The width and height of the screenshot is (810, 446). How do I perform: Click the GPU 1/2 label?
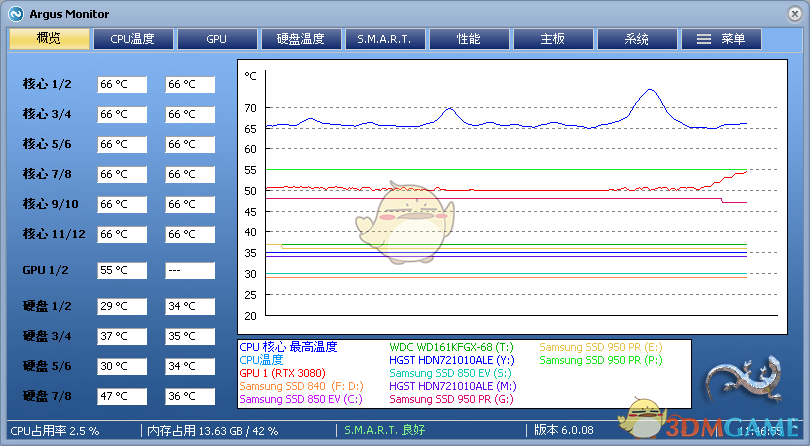click(x=45, y=270)
